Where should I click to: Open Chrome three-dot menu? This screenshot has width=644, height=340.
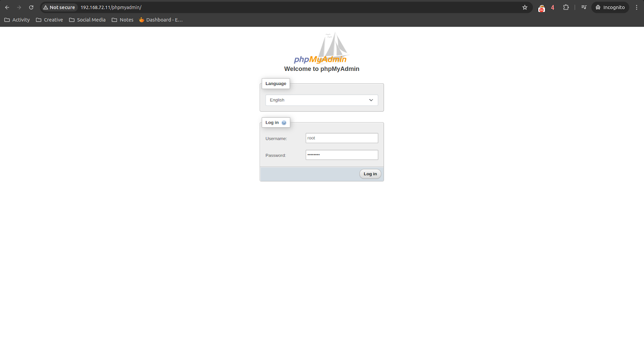pos(636,7)
